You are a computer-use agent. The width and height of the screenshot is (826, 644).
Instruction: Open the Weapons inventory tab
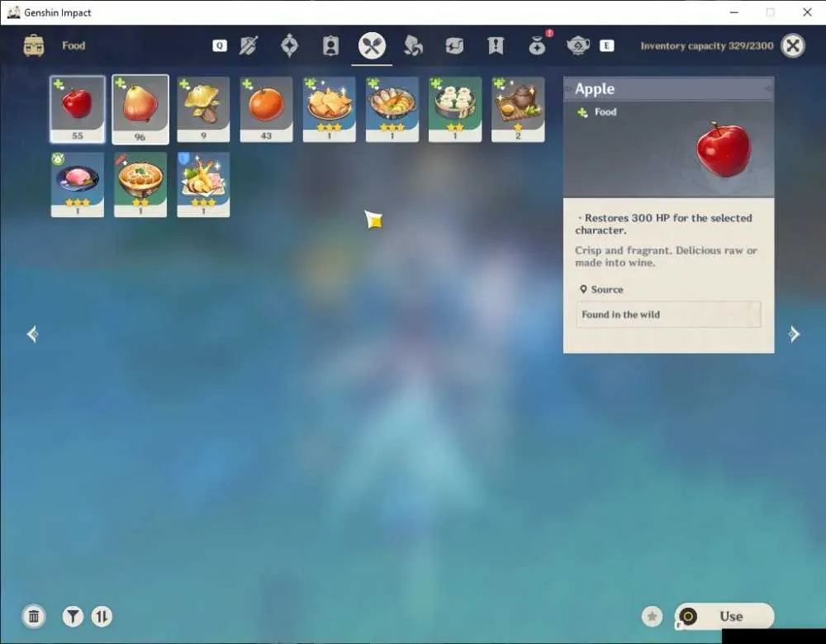tap(249, 45)
